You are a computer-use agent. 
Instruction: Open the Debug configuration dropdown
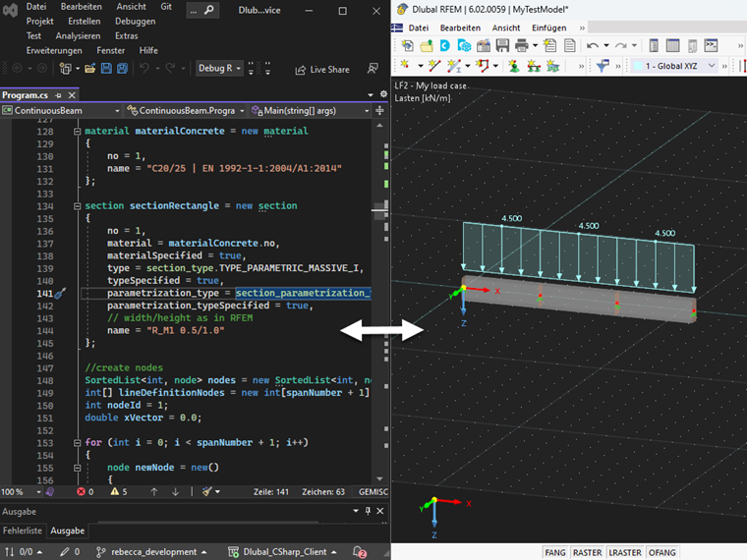click(x=220, y=69)
